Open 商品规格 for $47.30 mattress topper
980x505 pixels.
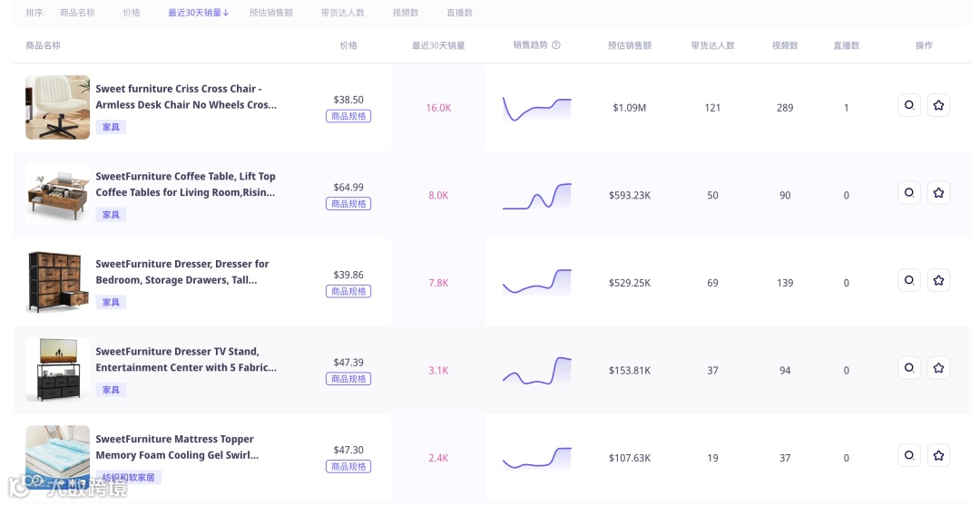click(348, 466)
